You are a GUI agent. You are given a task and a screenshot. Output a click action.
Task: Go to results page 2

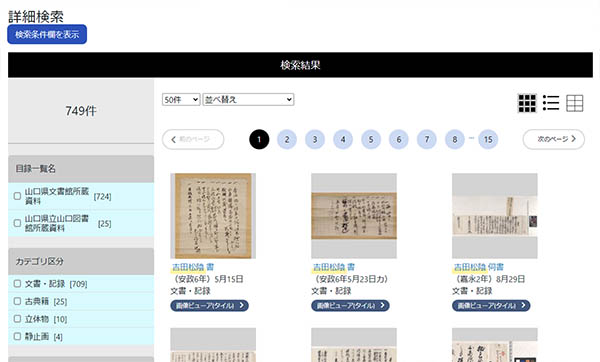point(287,139)
